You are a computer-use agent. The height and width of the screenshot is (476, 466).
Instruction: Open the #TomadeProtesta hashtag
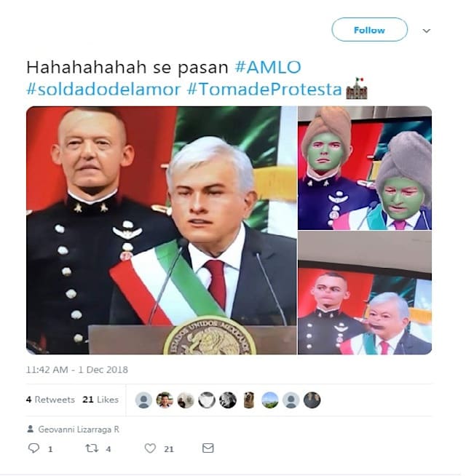pos(264,90)
